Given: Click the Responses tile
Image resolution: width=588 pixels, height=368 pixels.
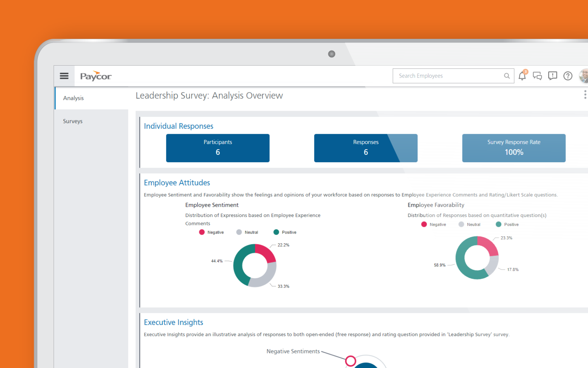Looking at the screenshot, I should pos(366,148).
